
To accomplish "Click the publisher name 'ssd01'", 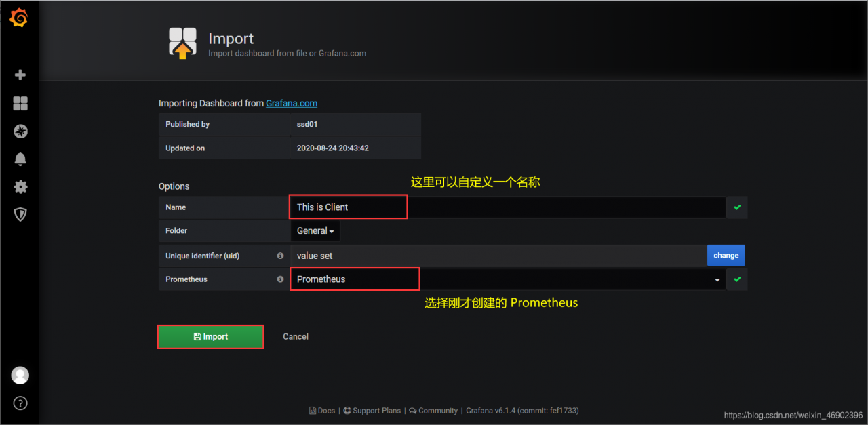I will pyautogui.click(x=307, y=125).
